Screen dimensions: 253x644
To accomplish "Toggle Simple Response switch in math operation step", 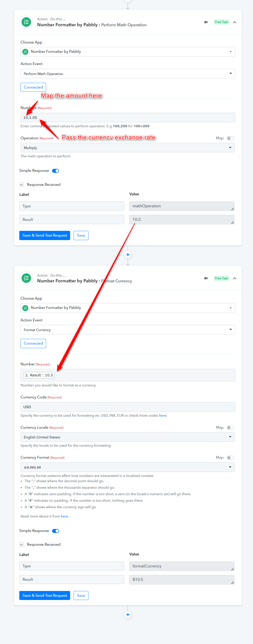I will pyautogui.click(x=56, y=171).
